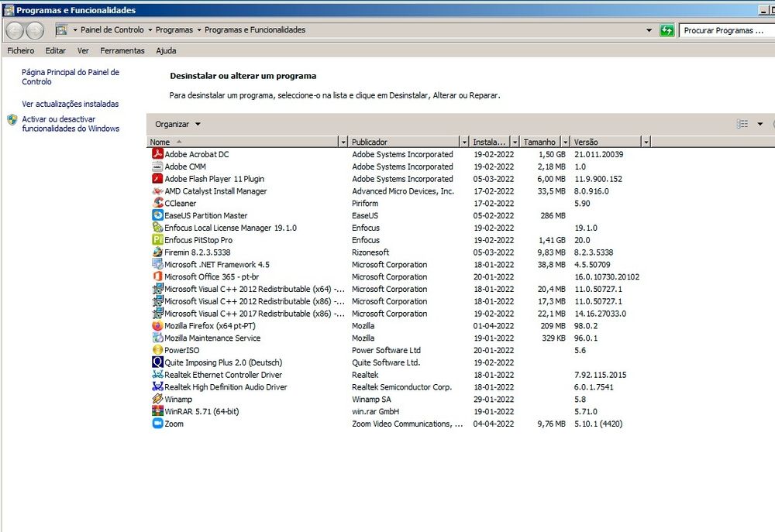Click the Programas breadcrumb

(174, 29)
